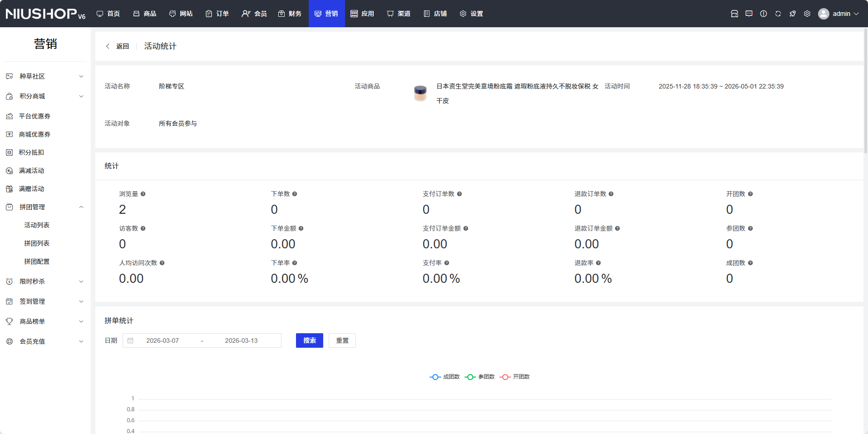
Task: Toggle the 开团数 legend series
Action: [x=515, y=377]
